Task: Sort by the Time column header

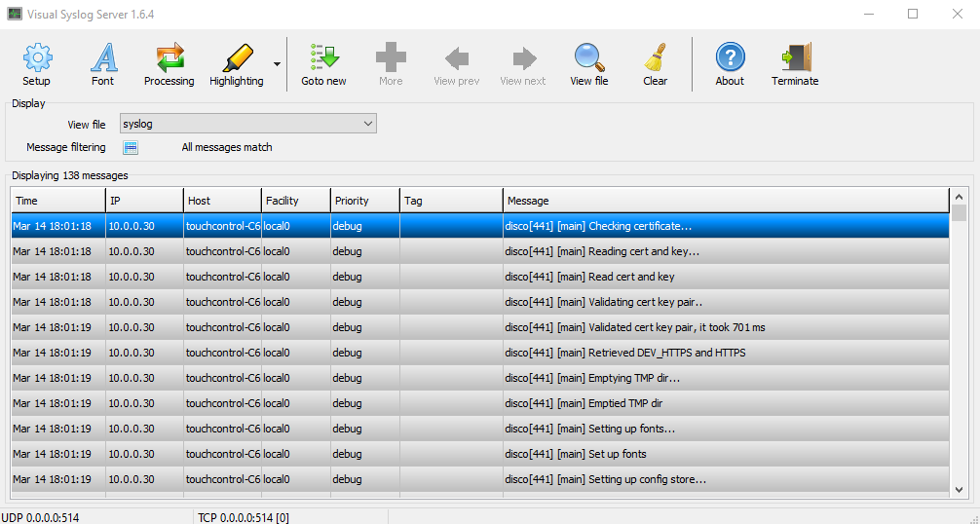Action: (58, 201)
